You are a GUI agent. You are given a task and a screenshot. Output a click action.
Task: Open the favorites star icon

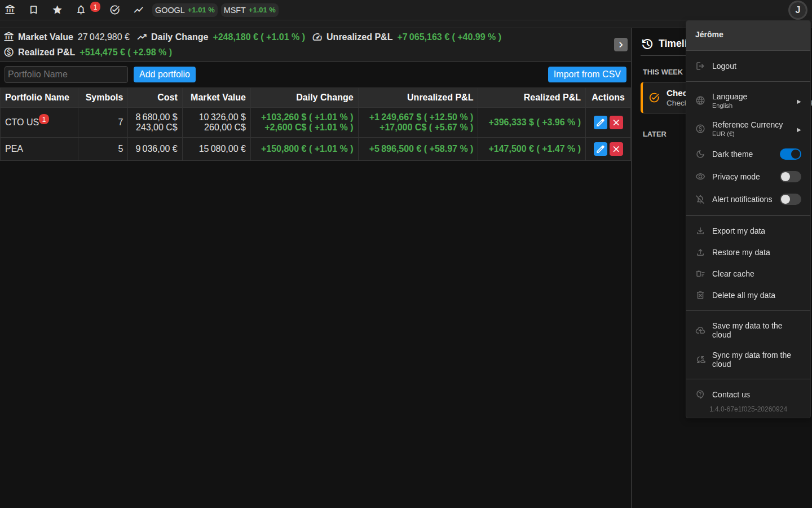[57, 10]
